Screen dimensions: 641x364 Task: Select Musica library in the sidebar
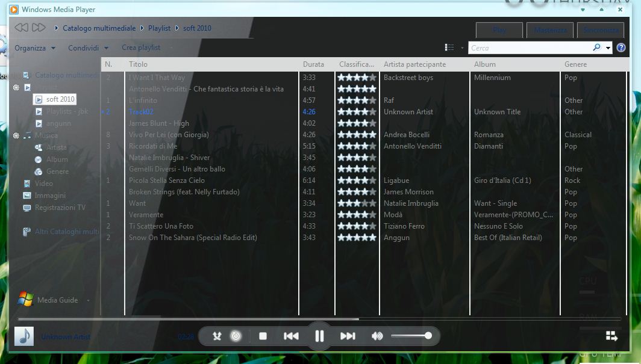46,135
